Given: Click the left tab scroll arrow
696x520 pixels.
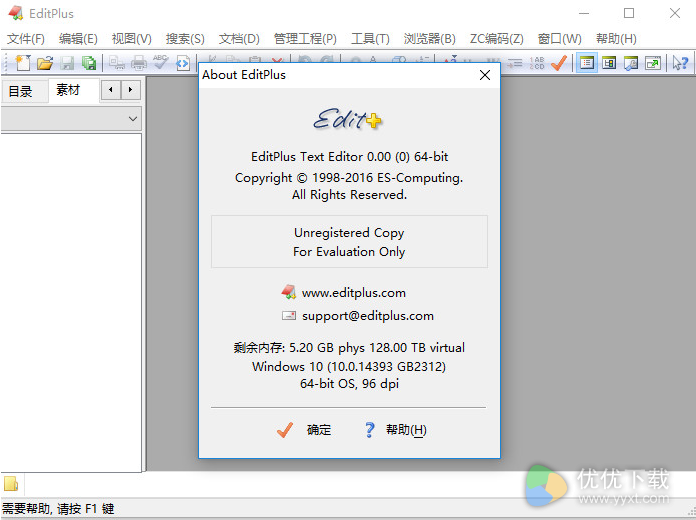Looking at the screenshot, I should (111, 90).
